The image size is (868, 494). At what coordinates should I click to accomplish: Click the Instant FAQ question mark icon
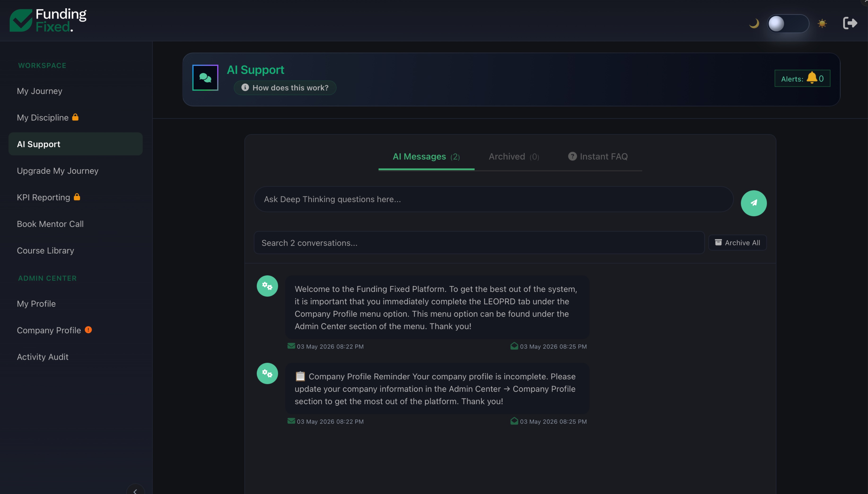(572, 156)
